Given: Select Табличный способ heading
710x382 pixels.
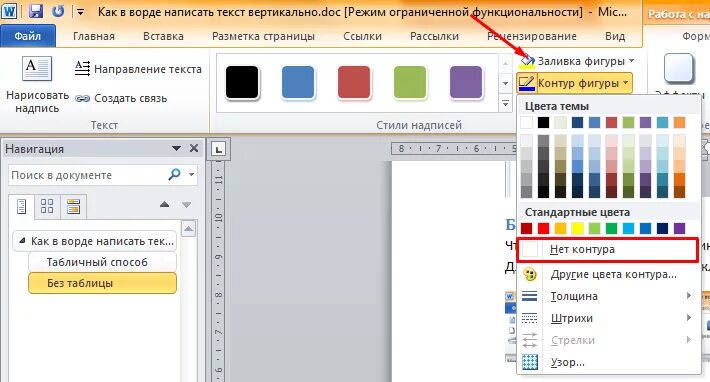Looking at the screenshot, I should click(x=102, y=262).
